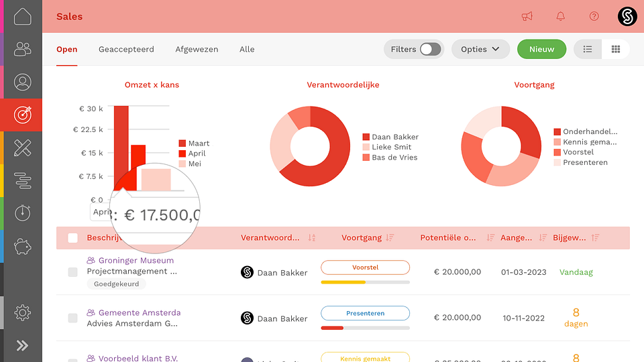644x362 pixels.
Task: Open the Gemeente Amsterda link
Action: [140, 312]
